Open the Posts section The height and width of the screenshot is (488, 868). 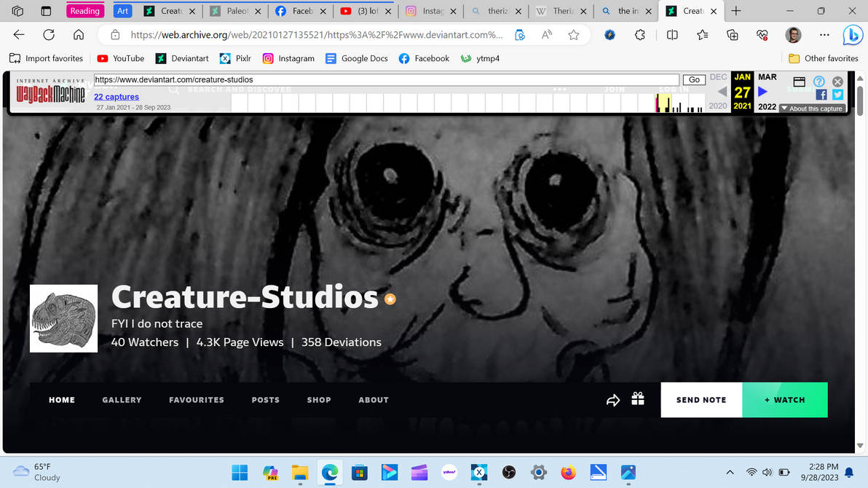[x=265, y=400]
